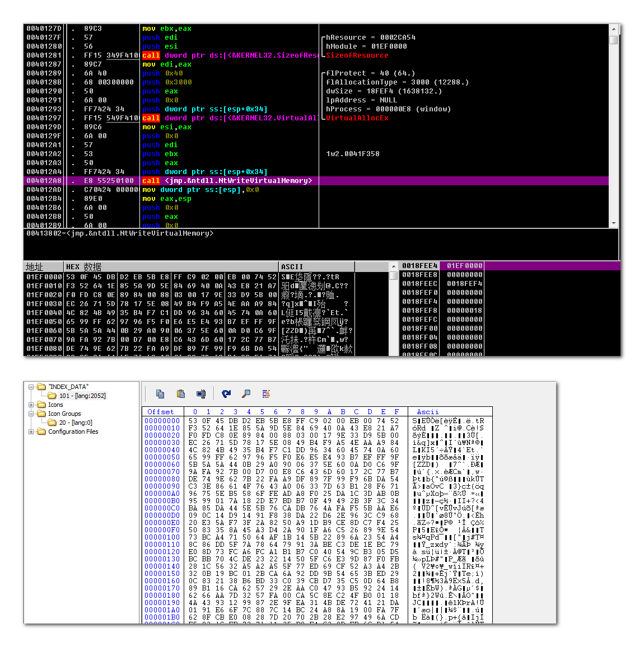Select the highlighted NtWriteVirtualMemory call line

coord(316,181)
